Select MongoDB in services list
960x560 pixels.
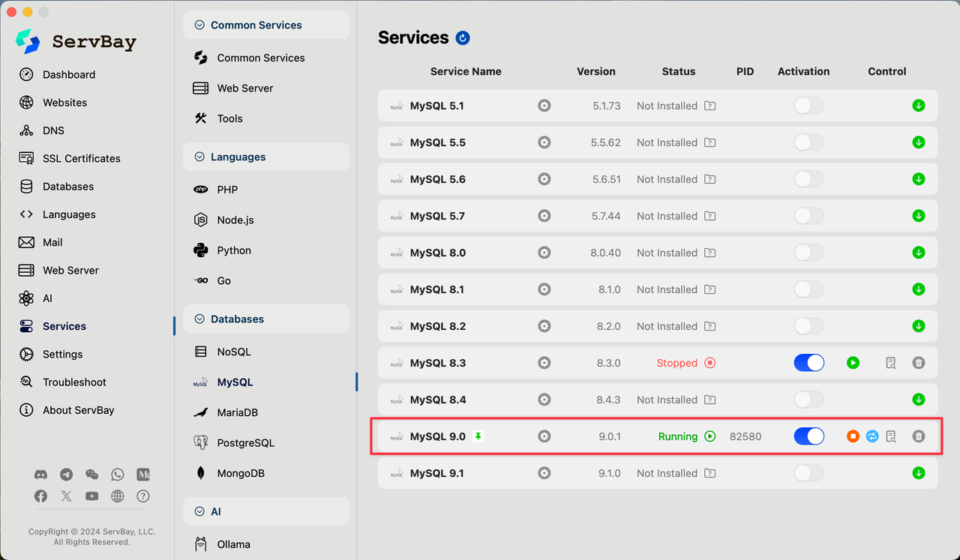point(240,473)
